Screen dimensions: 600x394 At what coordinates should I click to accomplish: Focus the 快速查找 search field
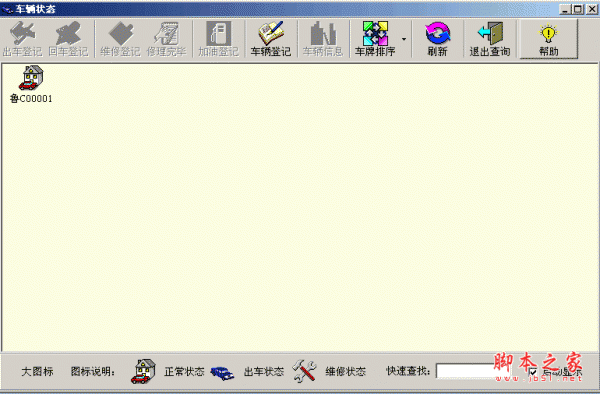[x=474, y=371]
